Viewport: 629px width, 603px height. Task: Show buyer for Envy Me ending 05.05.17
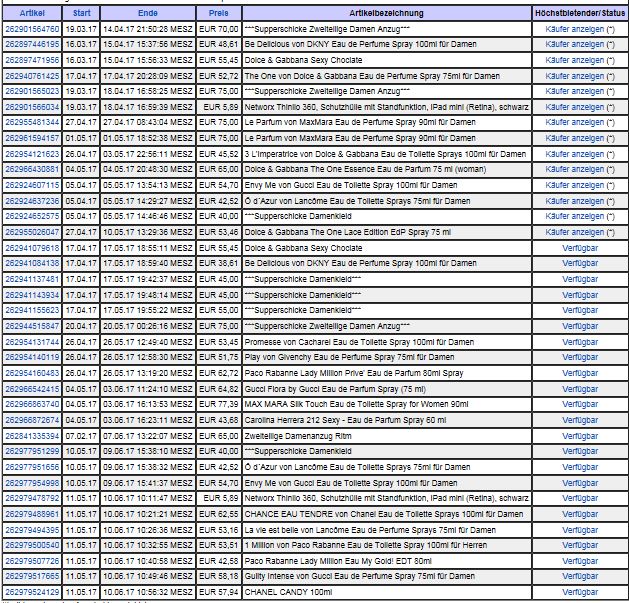pos(574,185)
